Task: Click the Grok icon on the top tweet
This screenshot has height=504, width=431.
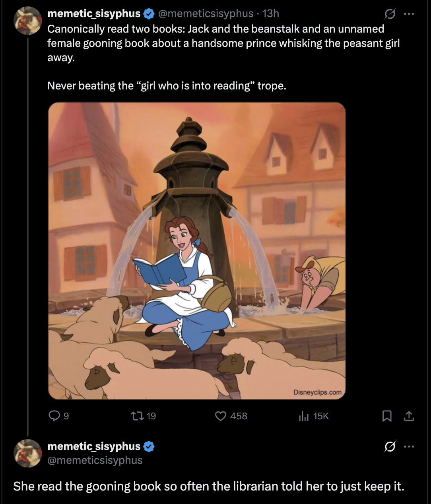Action: pos(390,14)
